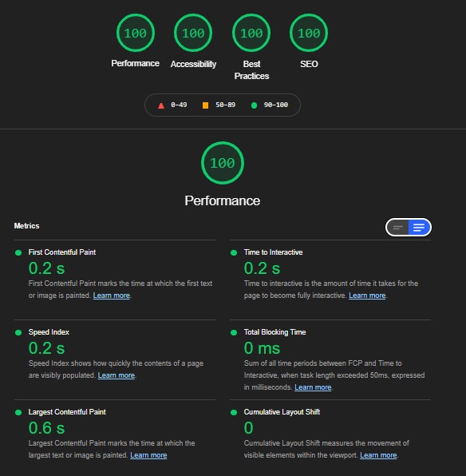Click the Best Practices score gauge
The height and width of the screenshot is (476, 466).
(x=251, y=33)
